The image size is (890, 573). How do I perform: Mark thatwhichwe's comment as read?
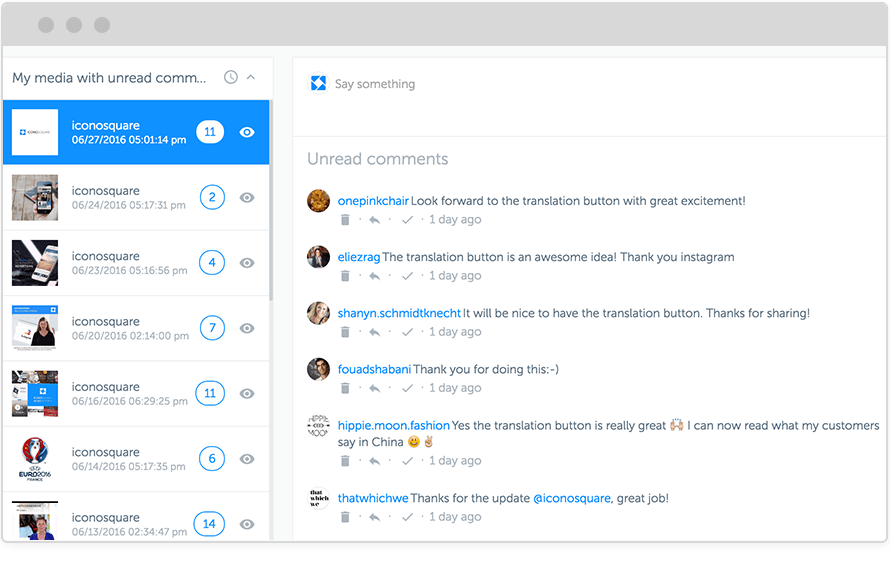(407, 517)
